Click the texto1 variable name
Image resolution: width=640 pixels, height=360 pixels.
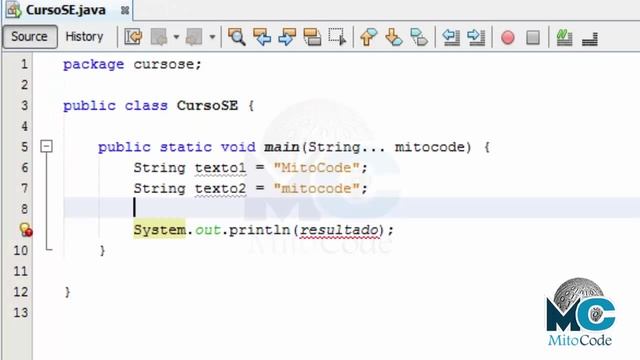point(220,168)
